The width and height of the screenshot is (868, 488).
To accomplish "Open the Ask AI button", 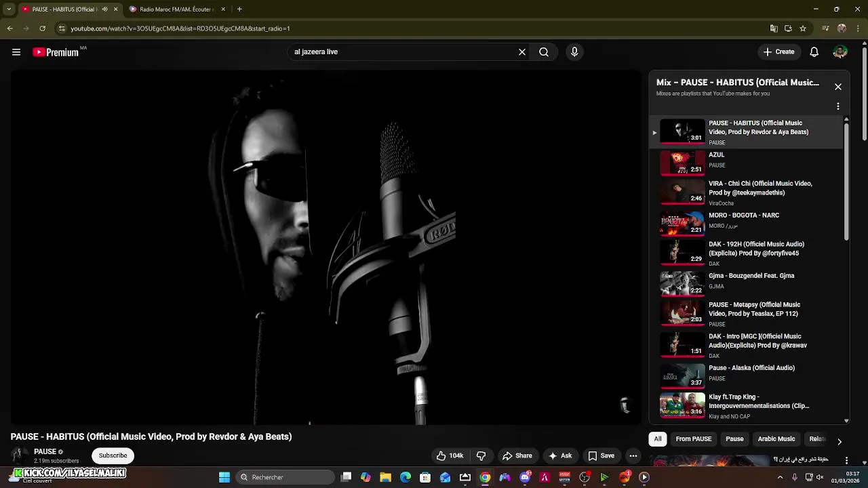I will click(x=560, y=456).
